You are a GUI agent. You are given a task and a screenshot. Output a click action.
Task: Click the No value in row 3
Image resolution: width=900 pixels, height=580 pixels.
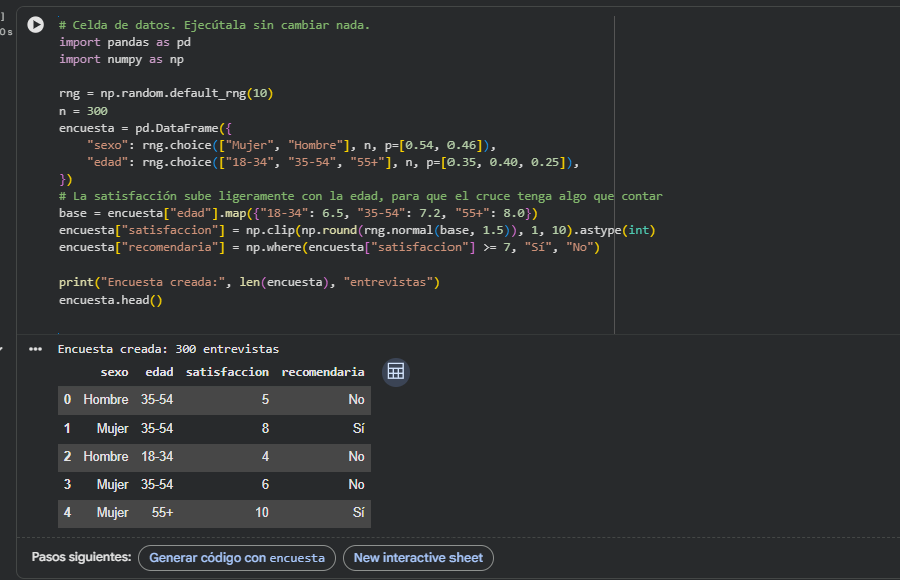pyautogui.click(x=356, y=485)
